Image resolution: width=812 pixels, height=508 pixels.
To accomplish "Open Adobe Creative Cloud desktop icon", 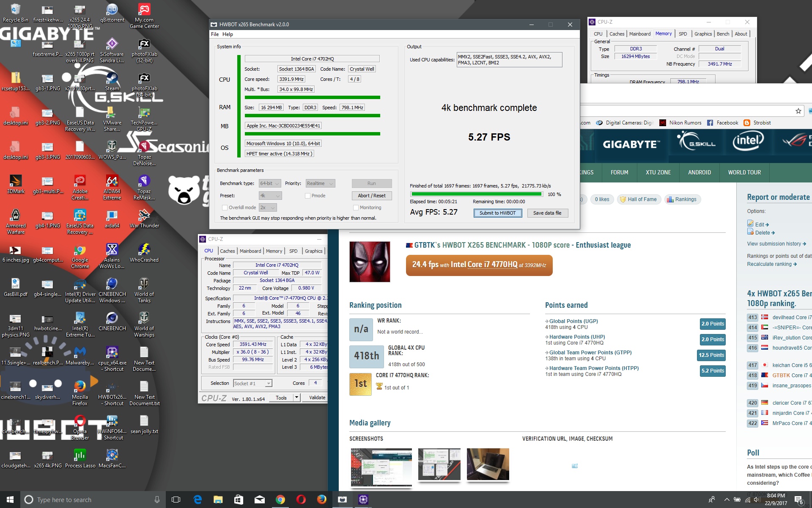I will click(80, 188).
